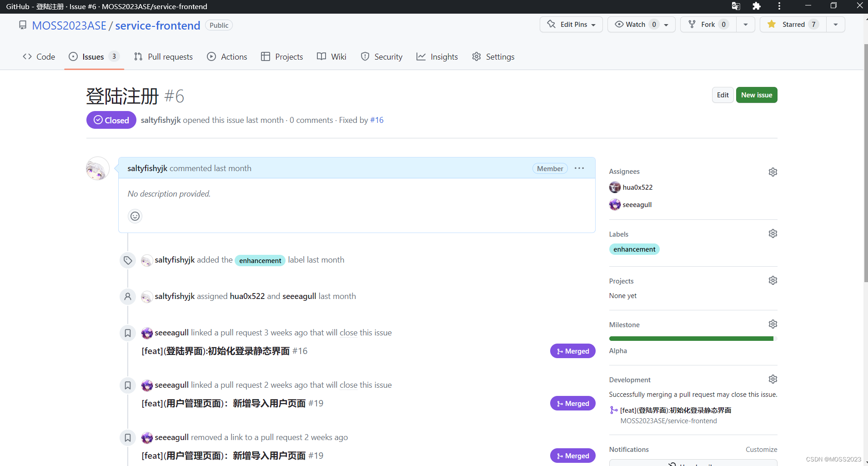Screen dimensions: 868x466
Task: Click the enhancement label in the timeline
Action: click(260, 260)
